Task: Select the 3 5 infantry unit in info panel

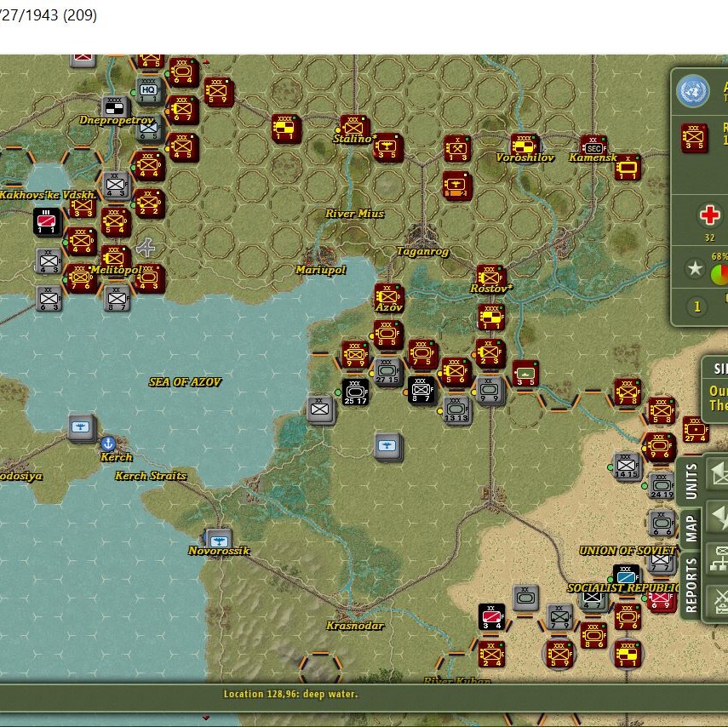Action: click(694, 137)
